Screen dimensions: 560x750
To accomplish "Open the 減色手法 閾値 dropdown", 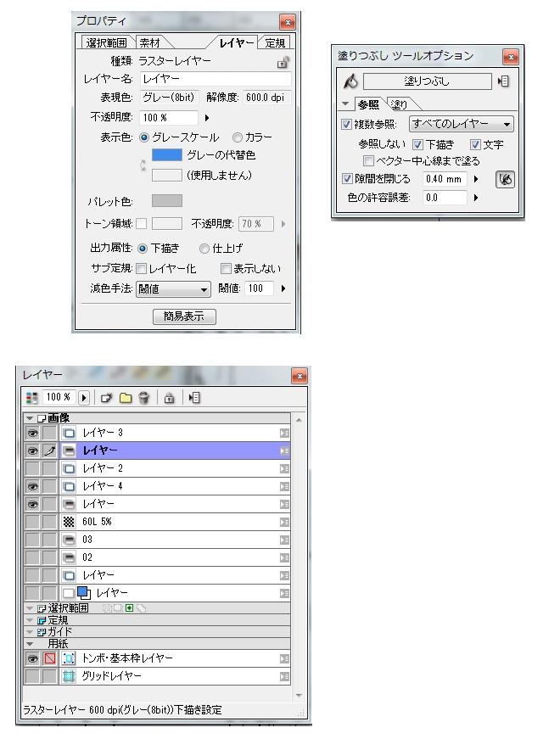I will (x=173, y=289).
